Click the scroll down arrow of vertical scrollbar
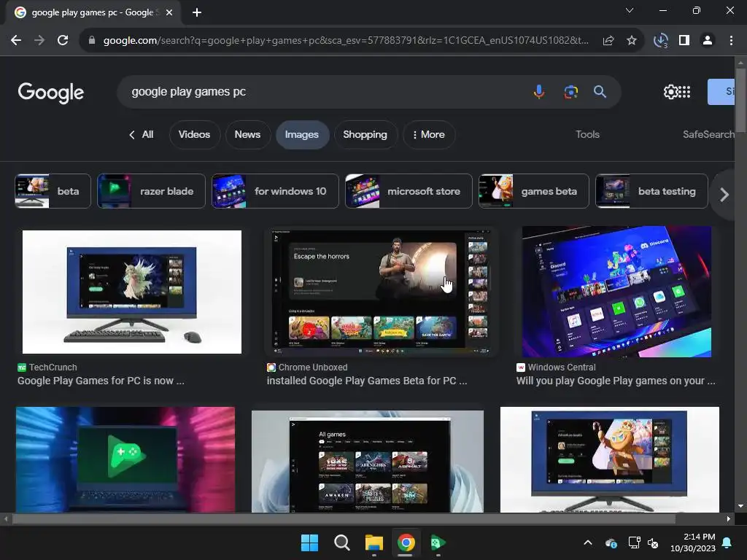The width and height of the screenshot is (747, 560). (x=740, y=506)
